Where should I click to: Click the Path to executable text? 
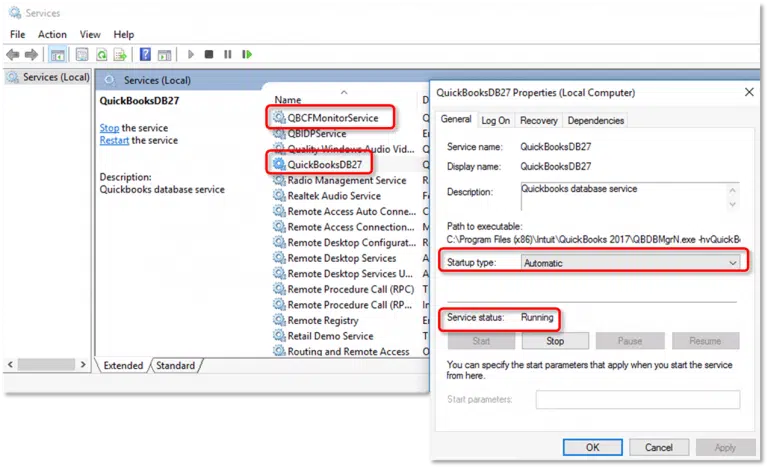pyautogui.click(x=593, y=240)
